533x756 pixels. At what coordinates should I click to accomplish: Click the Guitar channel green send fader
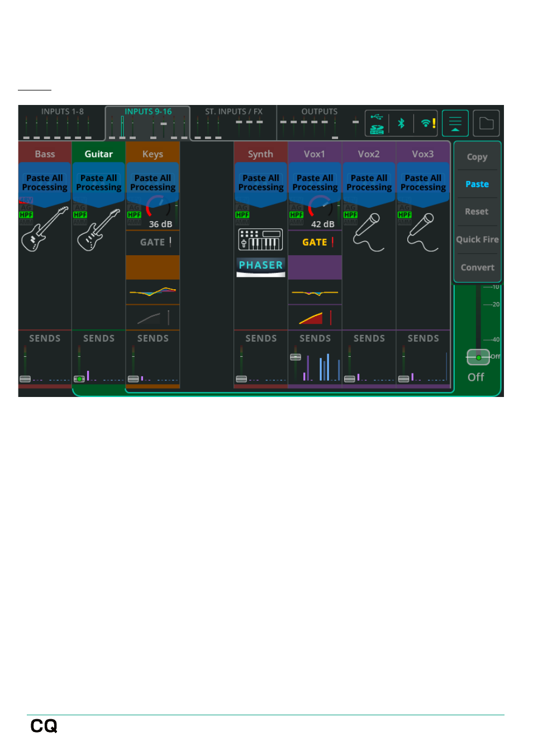(x=79, y=379)
